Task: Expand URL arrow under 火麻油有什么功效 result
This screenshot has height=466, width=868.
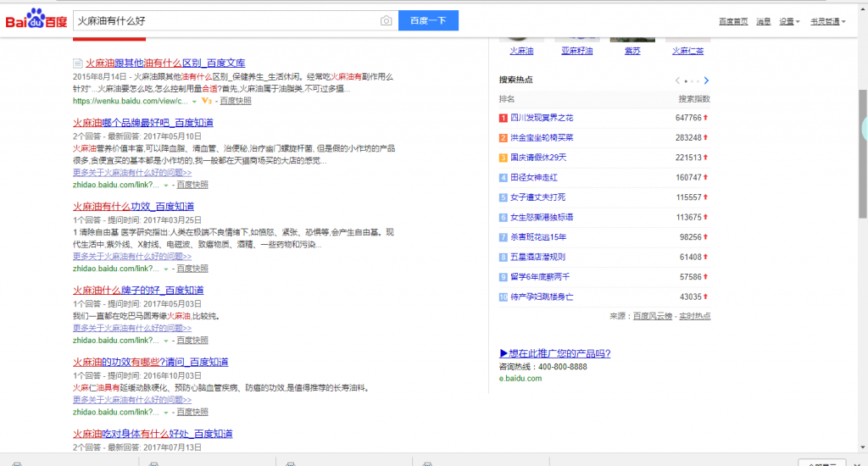Action: coord(165,269)
